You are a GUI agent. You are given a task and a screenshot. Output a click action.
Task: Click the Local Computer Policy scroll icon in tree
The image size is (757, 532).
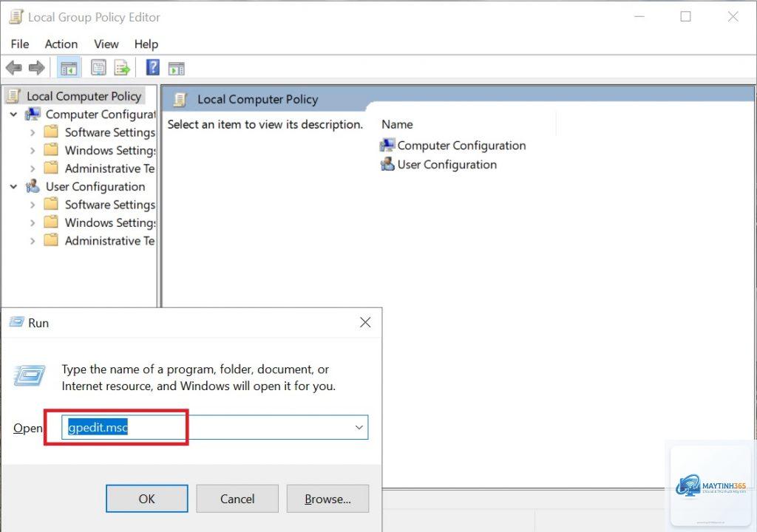[13, 96]
